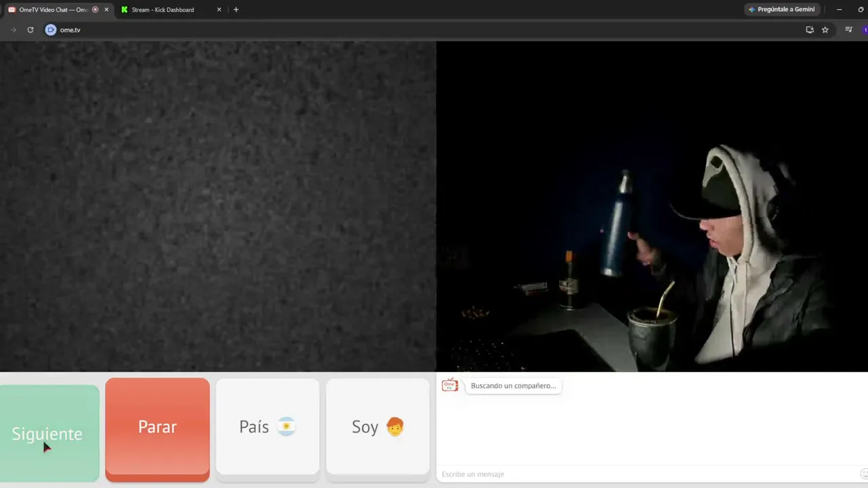Click the Buscando un compañero status message
868x488 pixels.
tap(513, 386)
